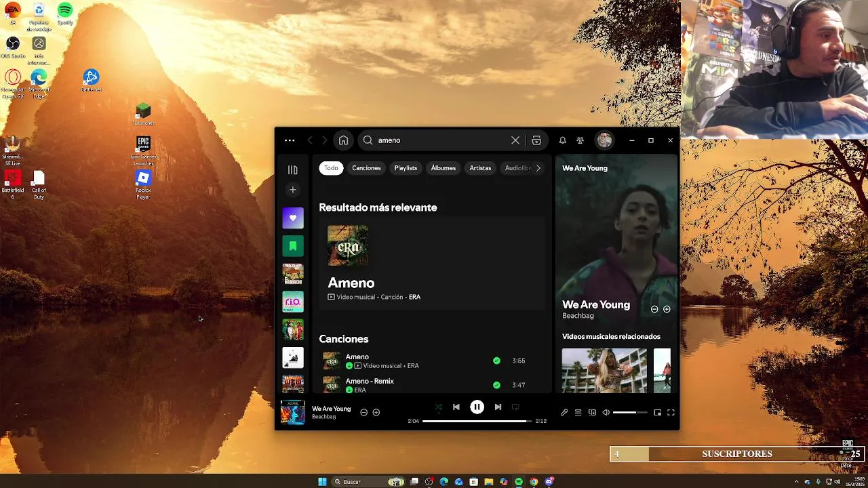868x488 pixels.
Task: Filter results by Álbumes
Action: click(x=443, y=168)
